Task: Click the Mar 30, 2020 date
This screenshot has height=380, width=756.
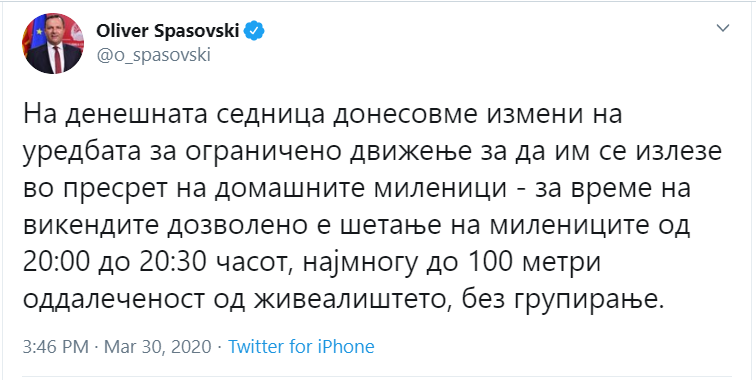Action: click(158, 347)
